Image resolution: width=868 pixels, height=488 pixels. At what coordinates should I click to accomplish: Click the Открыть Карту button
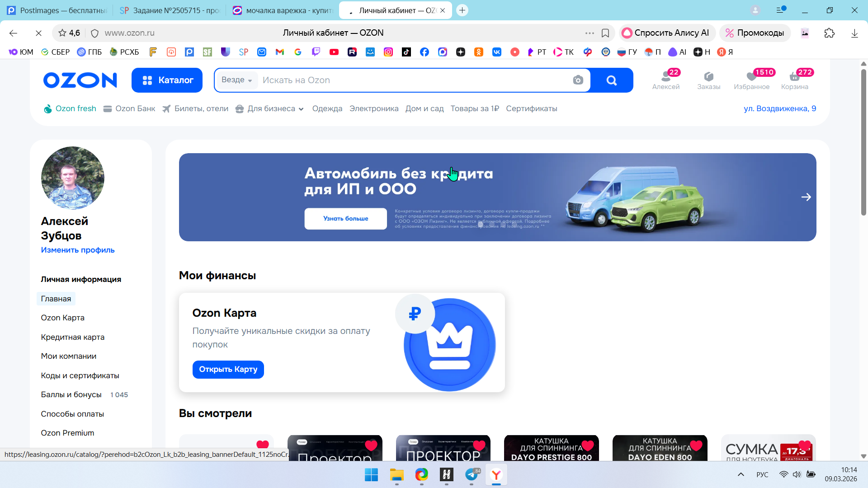tap(228, 369)
